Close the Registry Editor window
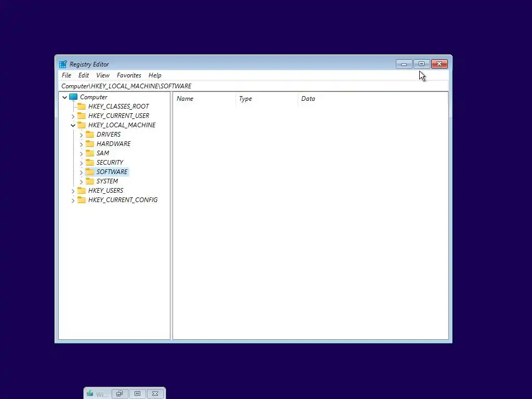532x399 pixels. tap(440, 64)
